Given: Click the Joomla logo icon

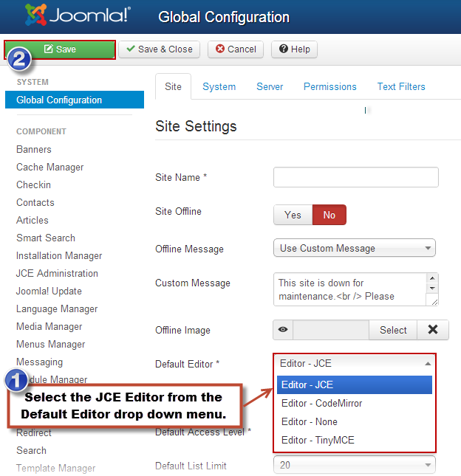Looking at the screenshot, I should pos(36,15).
